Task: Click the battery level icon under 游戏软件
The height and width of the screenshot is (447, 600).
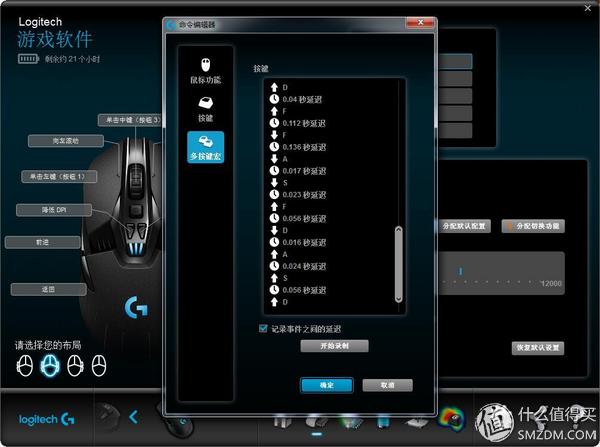Action: coord(28,59)
